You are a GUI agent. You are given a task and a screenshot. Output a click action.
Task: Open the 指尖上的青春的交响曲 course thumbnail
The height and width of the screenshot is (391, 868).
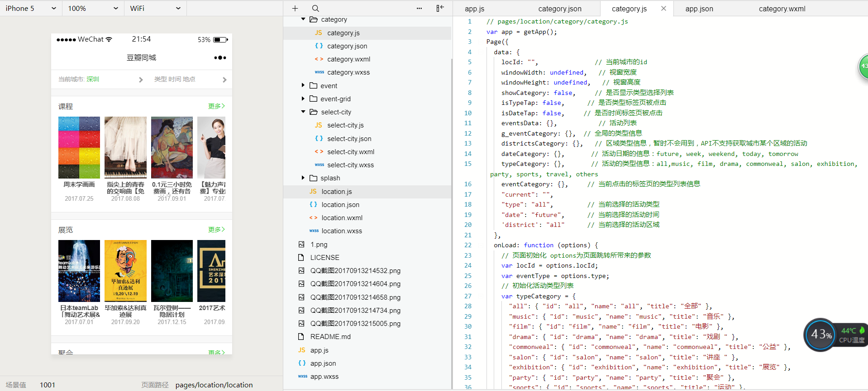pyautogui.click(x=125, y=147)
